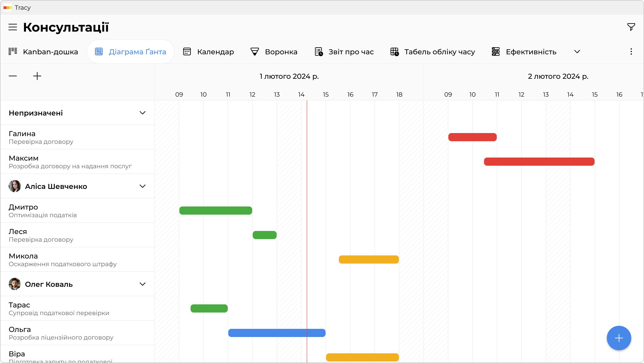Click the yellow Микола task bar
The width and height of the screenshot is (644, 363).
coord(369,260)
